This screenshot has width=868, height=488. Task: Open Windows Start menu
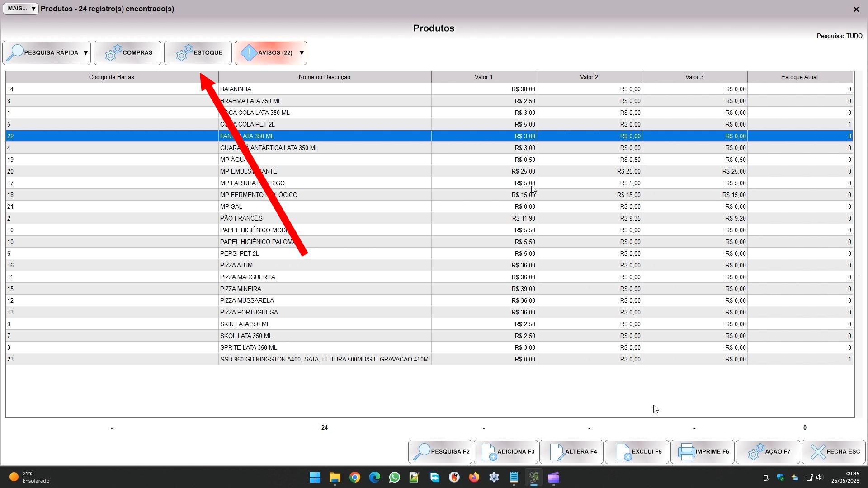315,477
